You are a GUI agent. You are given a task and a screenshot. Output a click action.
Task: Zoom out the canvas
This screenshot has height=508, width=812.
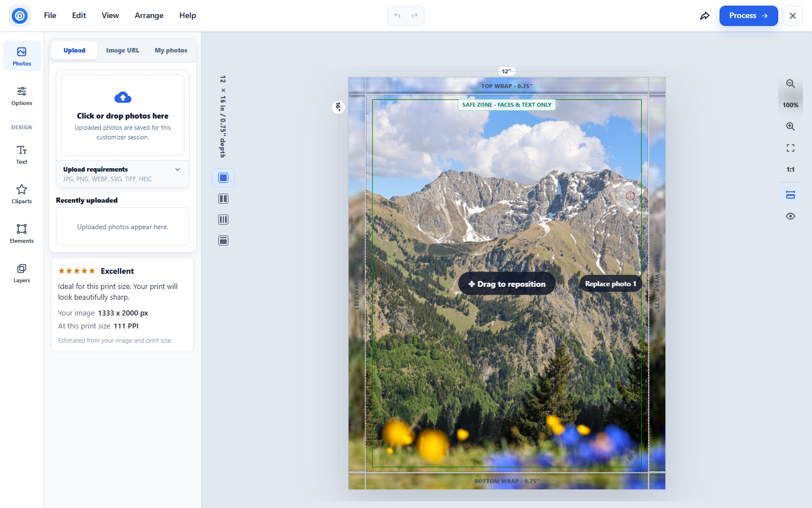click(x=791, y=84)
